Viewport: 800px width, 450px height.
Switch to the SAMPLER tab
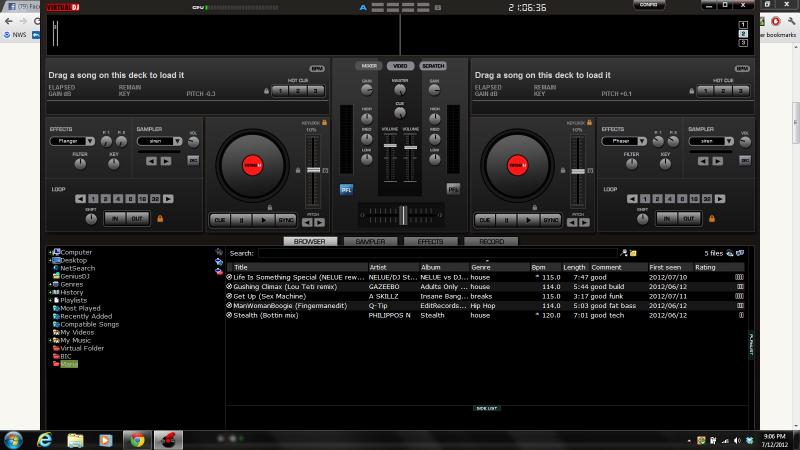point(370,241)
